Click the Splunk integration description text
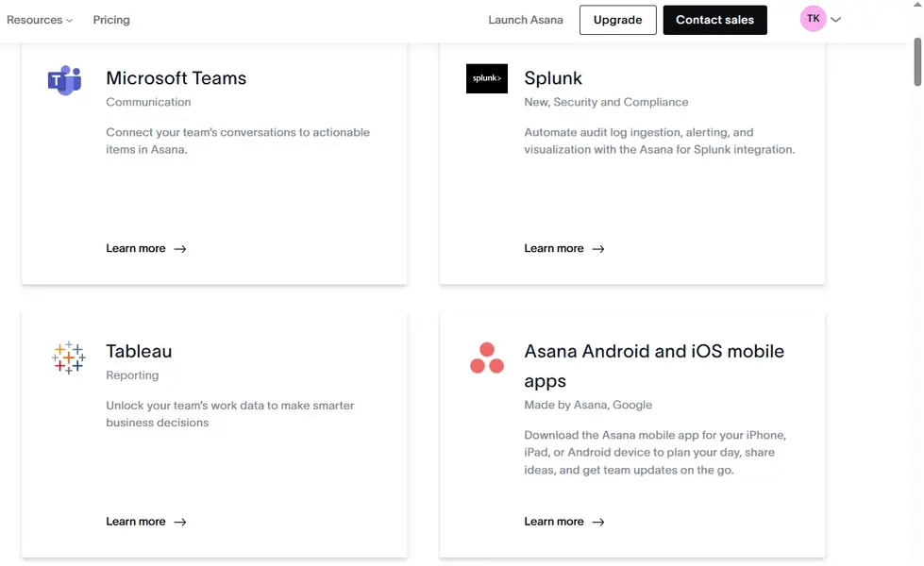Viewport: 924px width, 566px height. [660, 141]
